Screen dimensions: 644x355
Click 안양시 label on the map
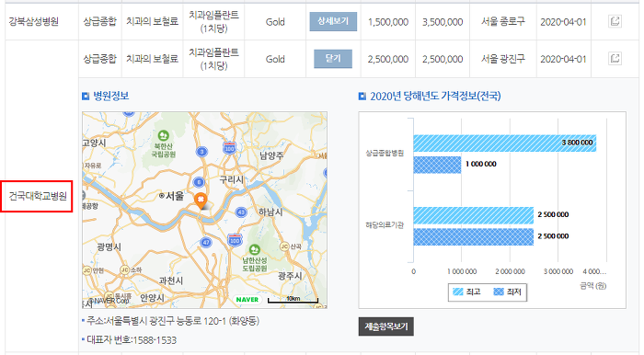pyautogui.click(x=152, y=298)
